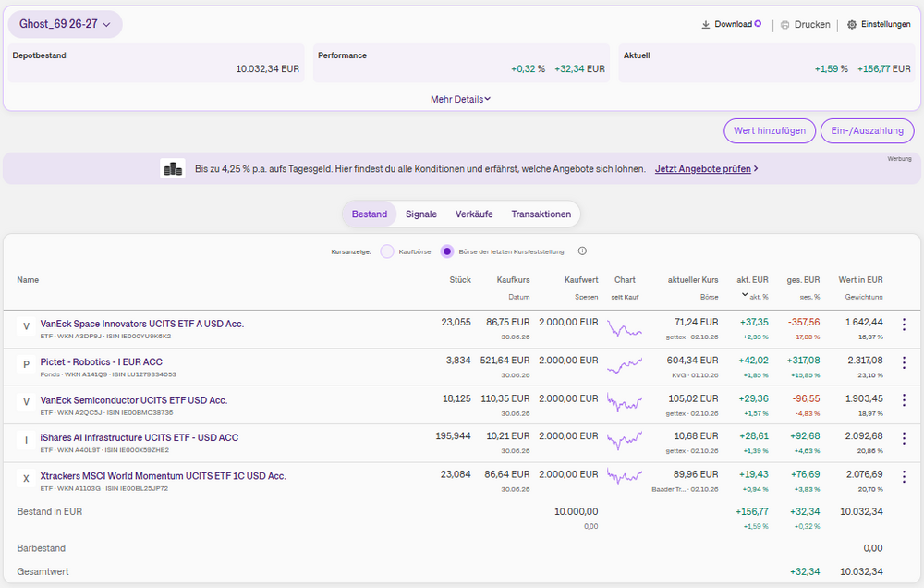Click the Ein-/Auszahlung button
The image size is (924, 588).
pos(868,131)
